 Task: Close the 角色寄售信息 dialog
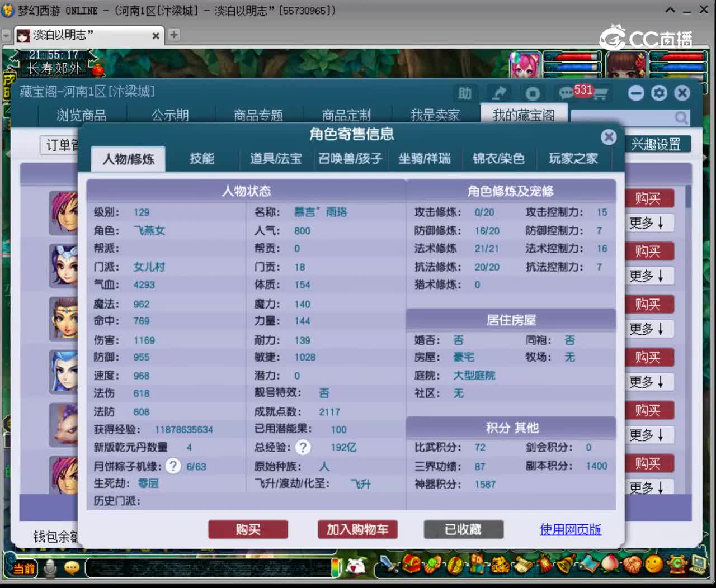[609, 137]
